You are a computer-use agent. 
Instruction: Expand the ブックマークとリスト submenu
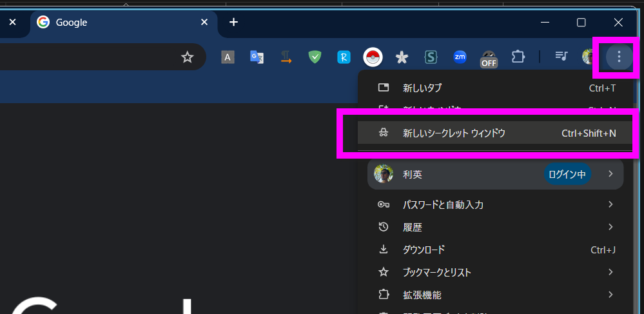(x=495, y=272)
